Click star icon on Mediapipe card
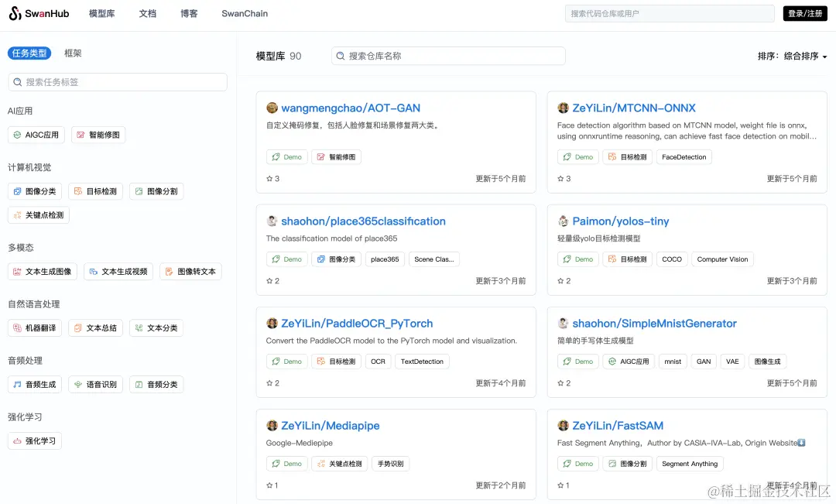 coord(269,485)
